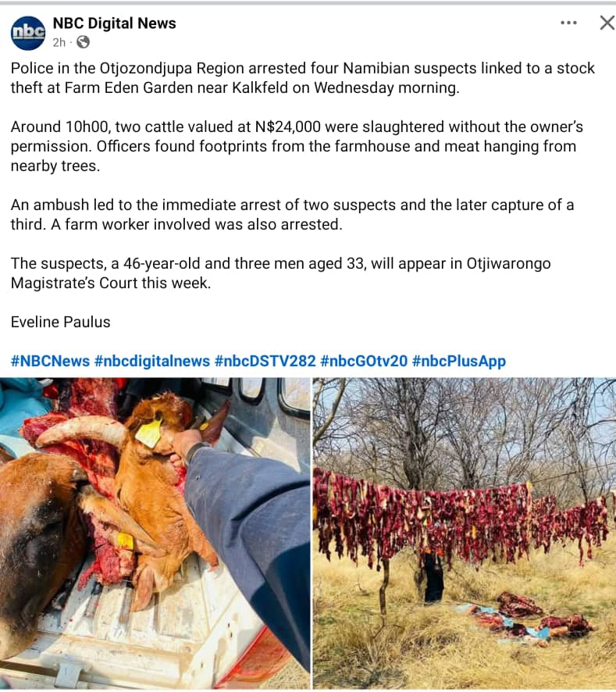This screenshot has height=692, width=616.
Task: Click the NBC logo profile picture
Action: click(28, 33)
